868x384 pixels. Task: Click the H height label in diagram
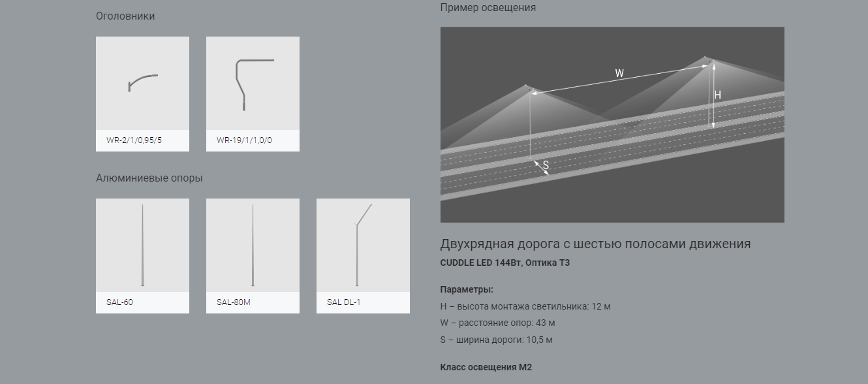(718, 95)
